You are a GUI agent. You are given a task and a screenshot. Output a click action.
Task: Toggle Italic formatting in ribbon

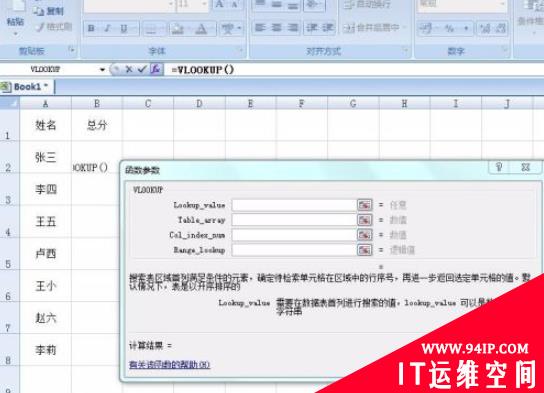[108, 28]
